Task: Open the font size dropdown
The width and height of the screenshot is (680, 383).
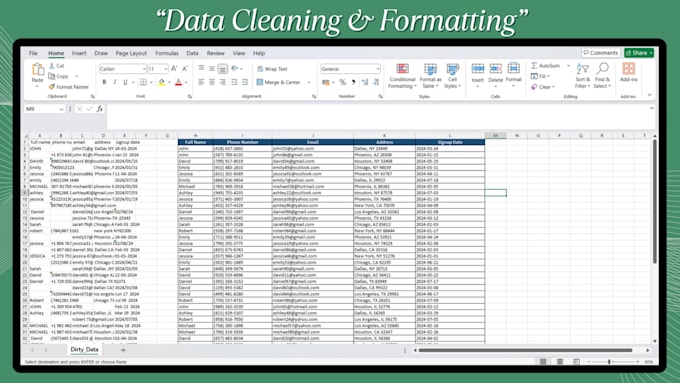Action: coord(166,69)
